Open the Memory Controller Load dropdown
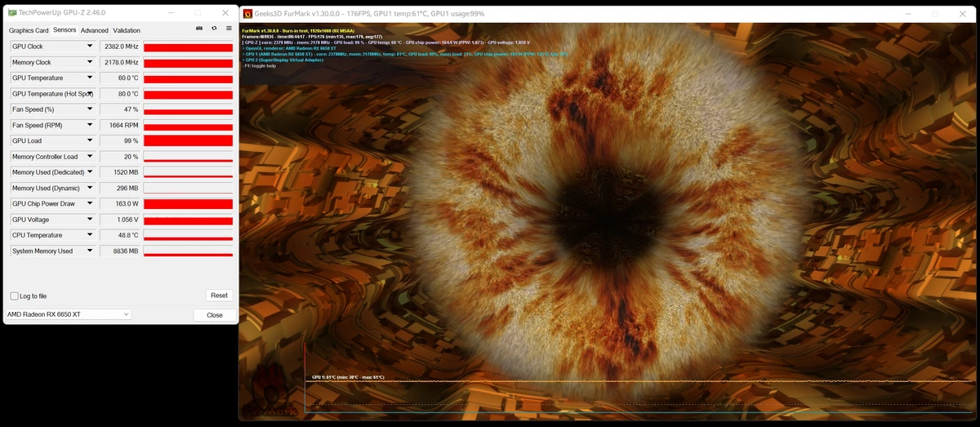980x427 pixels. (90, 156)
